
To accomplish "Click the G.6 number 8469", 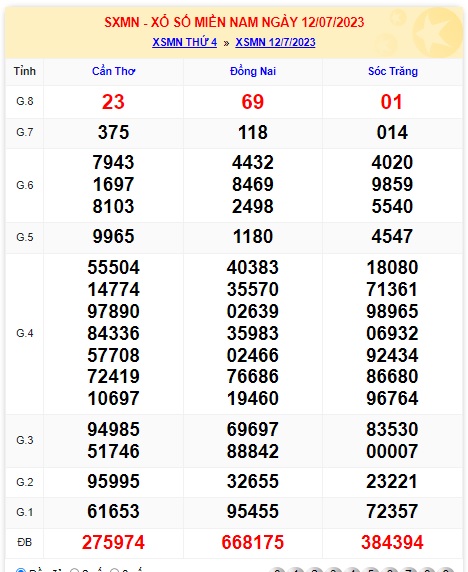I will [x=253, y=184].
